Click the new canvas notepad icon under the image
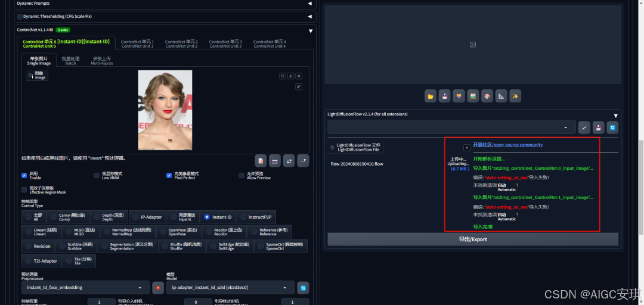 pyautogui.click(x=261, y=161)
